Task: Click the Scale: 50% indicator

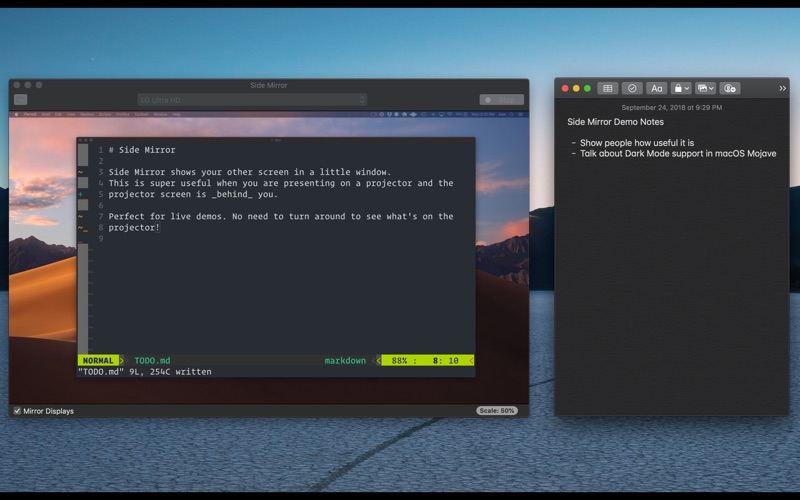Action: tap(497, 411)
